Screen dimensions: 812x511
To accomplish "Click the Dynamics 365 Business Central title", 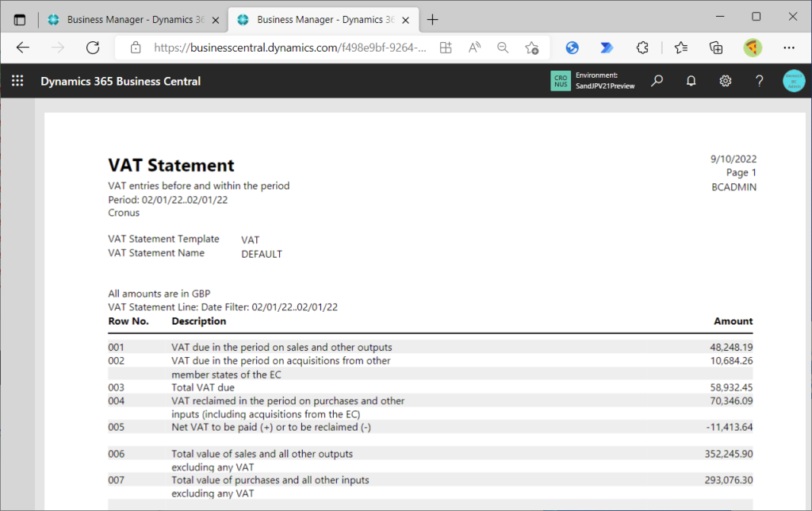I will tap(121, 81).
